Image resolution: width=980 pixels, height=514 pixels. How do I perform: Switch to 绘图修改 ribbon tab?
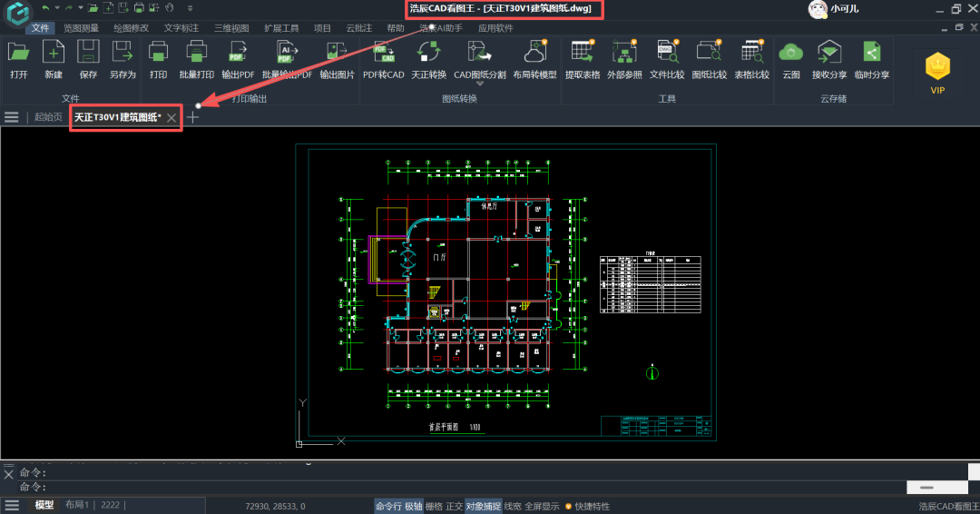[132, 28]
